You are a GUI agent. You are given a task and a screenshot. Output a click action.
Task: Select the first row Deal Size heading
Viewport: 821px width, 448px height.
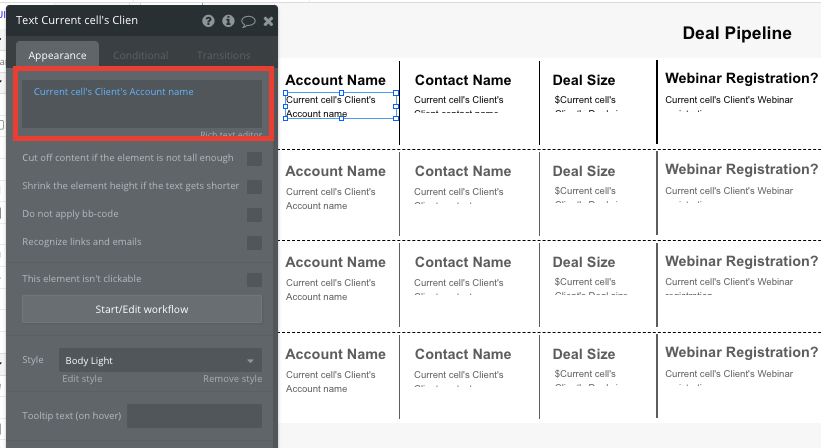pos(584,80)
